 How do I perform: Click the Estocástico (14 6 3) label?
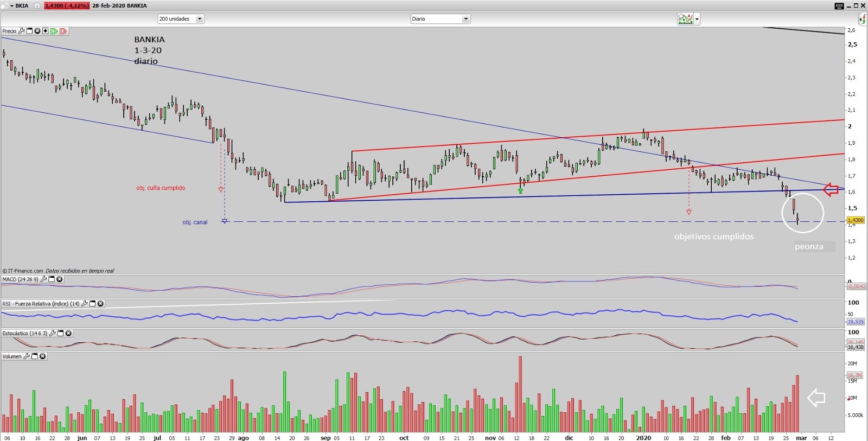24,333
